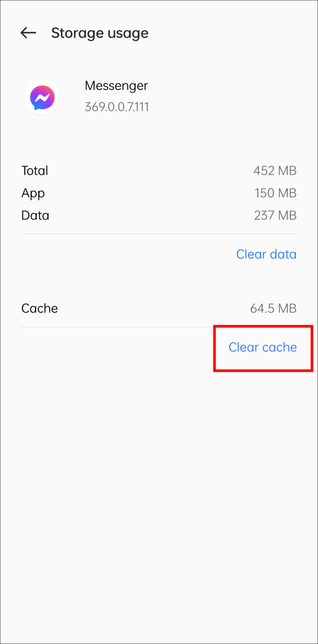Tap the Messenger app icon
The width and height of the screenshot is (318, 644).
pos(42,98)
